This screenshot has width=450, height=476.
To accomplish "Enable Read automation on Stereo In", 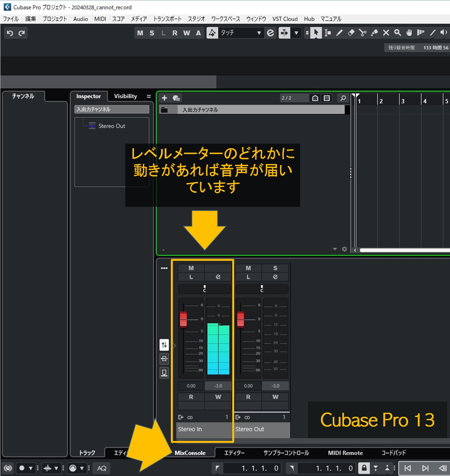I will click(x=191, y=397).
